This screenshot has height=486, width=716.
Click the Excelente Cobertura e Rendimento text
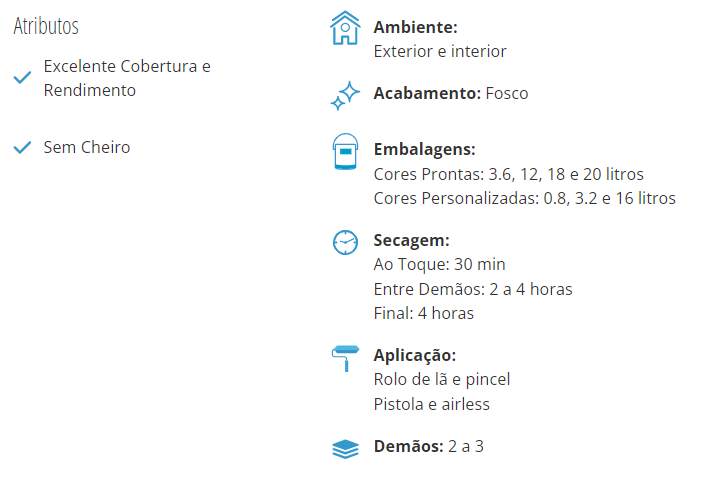(x=127, y=78)
